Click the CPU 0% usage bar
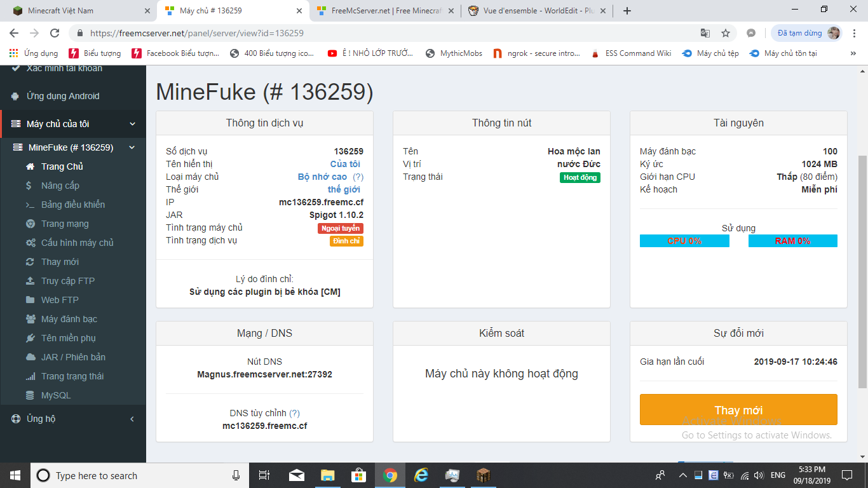 [x=684, y=241]
